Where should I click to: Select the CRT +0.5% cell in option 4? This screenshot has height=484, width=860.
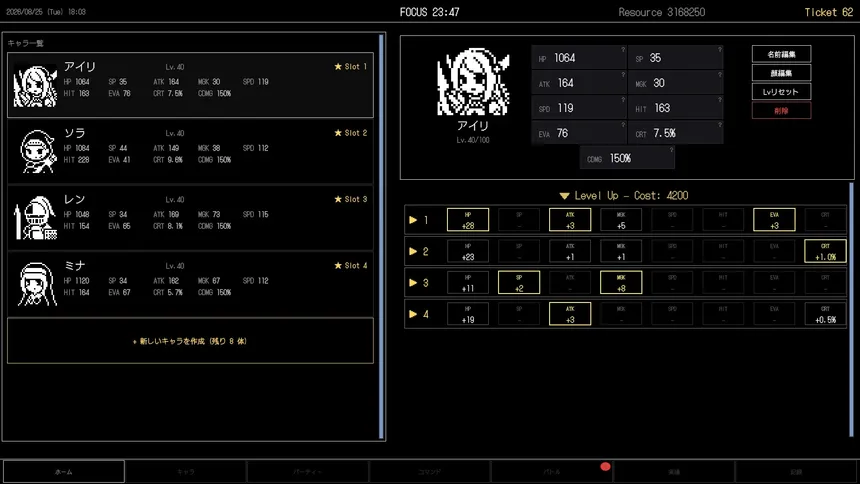click(825, 313)
